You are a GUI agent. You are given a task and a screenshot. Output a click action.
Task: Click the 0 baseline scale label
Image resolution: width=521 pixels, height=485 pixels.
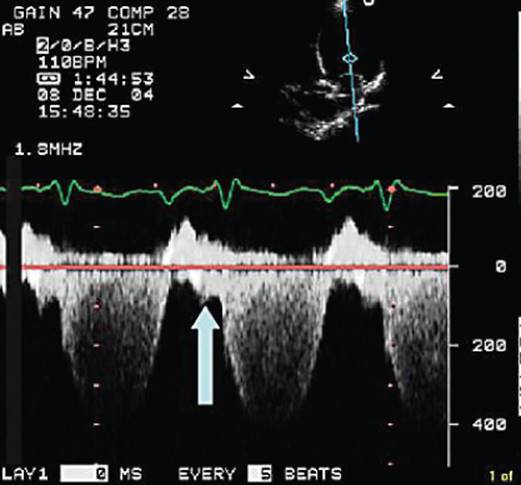[501, 267]
